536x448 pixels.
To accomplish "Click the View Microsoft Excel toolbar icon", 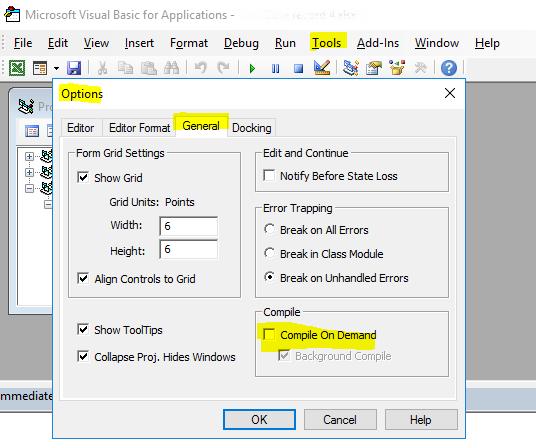I will pyautogui.click(x=16, y=68).
